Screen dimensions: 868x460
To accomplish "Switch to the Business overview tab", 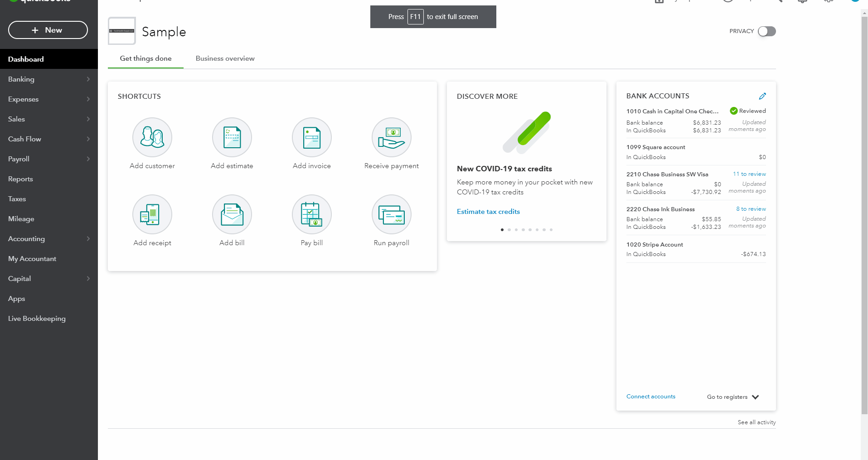I will point(225,58).
